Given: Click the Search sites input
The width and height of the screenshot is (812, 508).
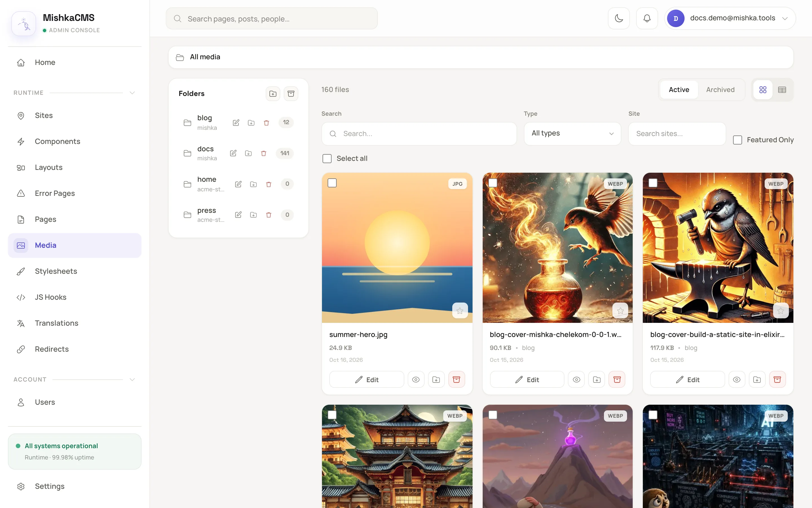Looking at the screenshot, I should click(x=677, y=134).
